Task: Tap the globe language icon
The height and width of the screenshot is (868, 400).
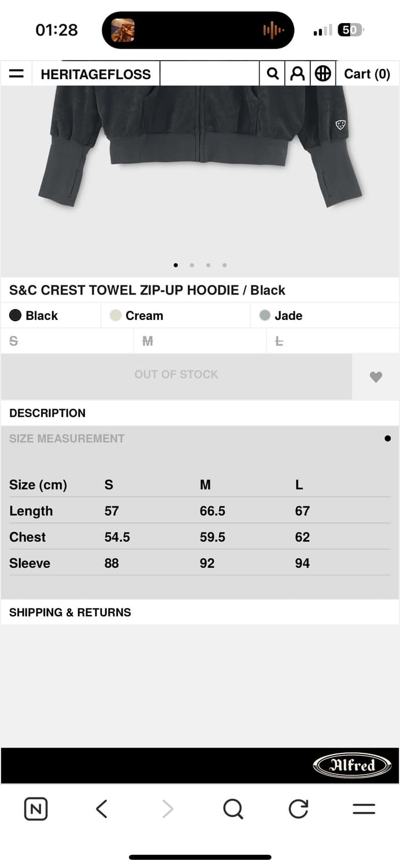Action: tap(323, 73)
